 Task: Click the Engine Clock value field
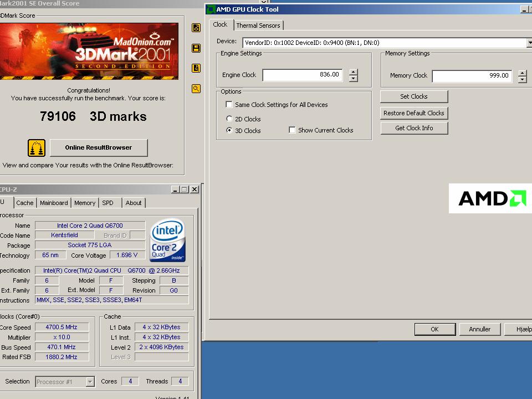click(x=303, y=75)
